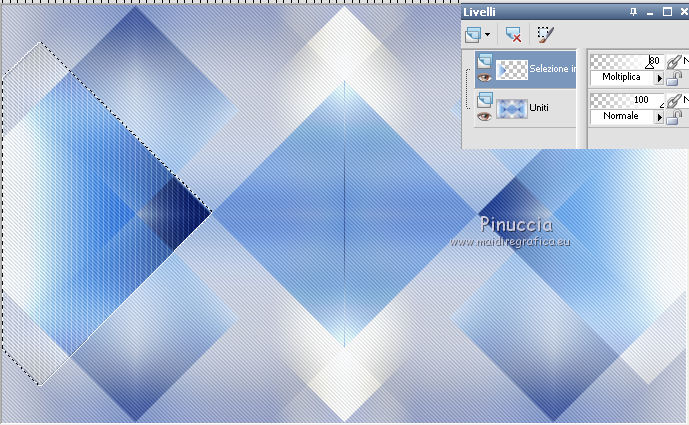Toggle transparency lock on the Selezione layer
Screen dimensions: 689x425
coord(674,78)
